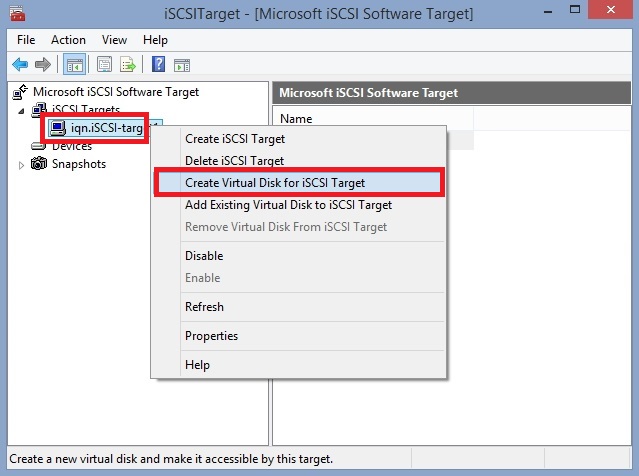Click the iSCSI Targets node icon
The height and width of the screenshot is (476, 639).
(39, 109)
